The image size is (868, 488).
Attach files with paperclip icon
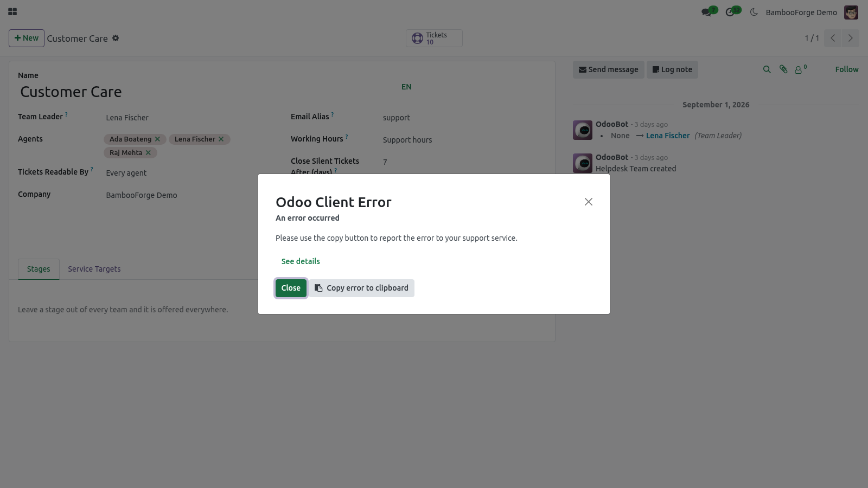(x=783, y=69)
